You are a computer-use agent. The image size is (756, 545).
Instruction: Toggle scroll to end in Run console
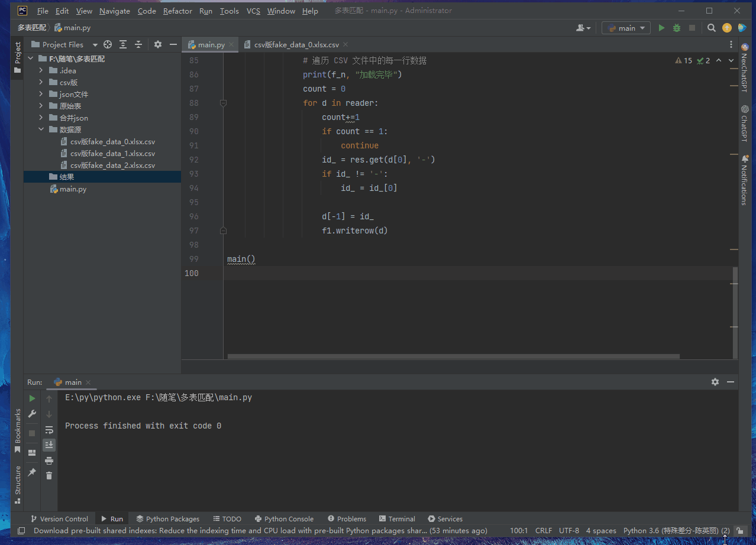pyautogui.click(x=49, y=445)
